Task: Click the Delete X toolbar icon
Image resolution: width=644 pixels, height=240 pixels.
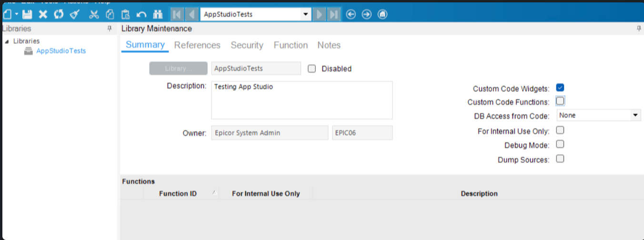Action: (x=43, y=14)
